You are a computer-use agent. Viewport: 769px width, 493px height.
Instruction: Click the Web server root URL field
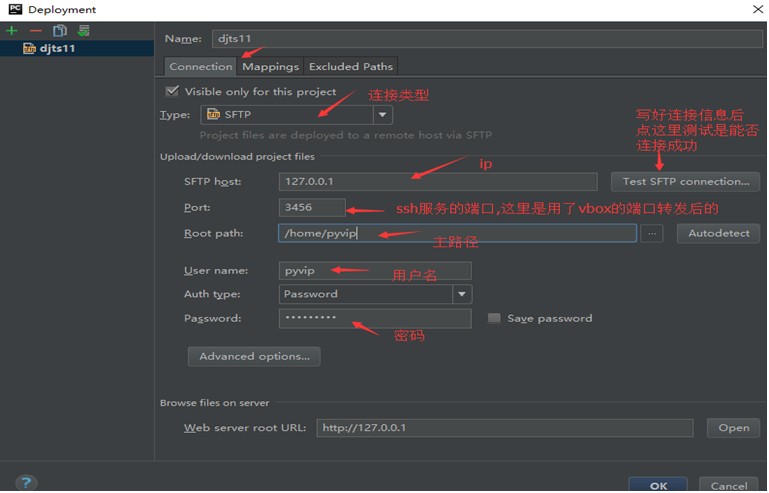[x=505, y=428]
